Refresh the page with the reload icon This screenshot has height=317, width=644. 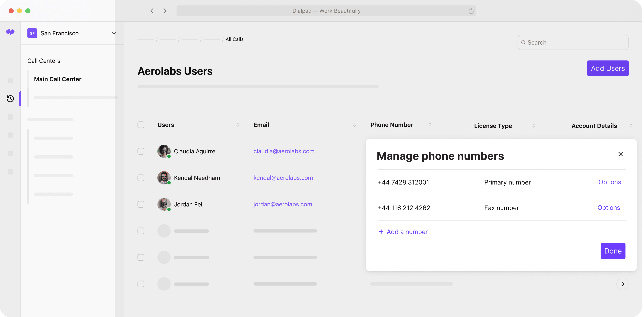[471, 11]
